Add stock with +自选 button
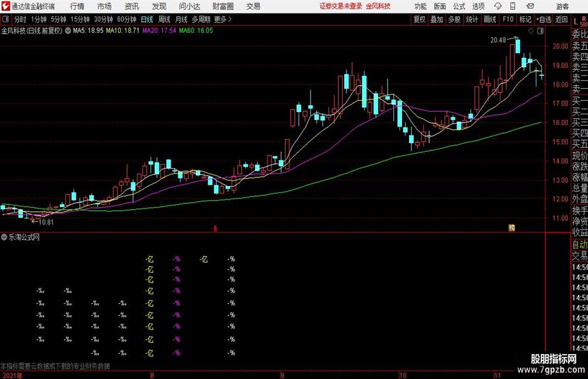 tap(543, 19)
